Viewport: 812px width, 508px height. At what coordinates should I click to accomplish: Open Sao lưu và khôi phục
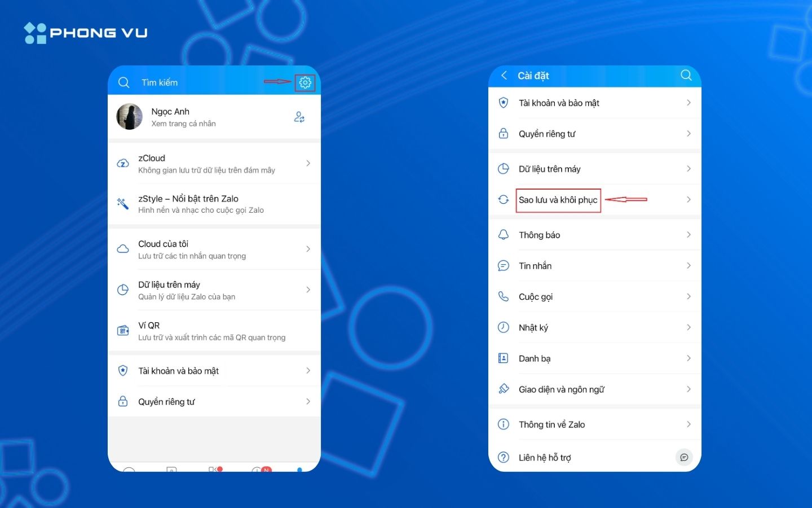point(558,200)
